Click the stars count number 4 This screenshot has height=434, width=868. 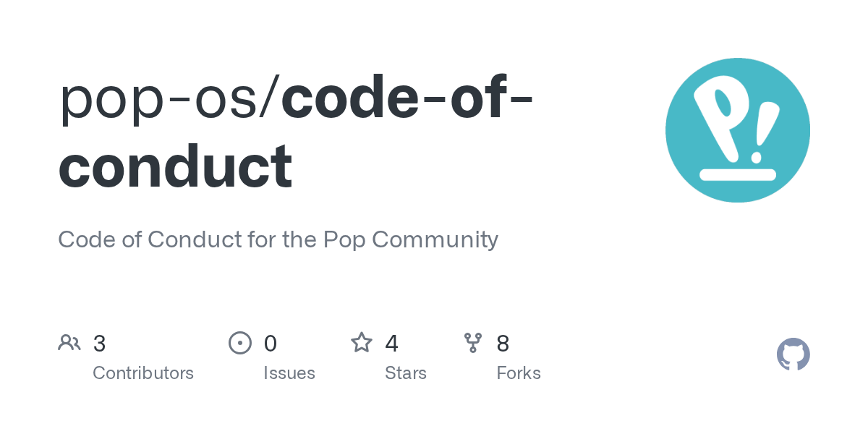[x=392, y=343]
